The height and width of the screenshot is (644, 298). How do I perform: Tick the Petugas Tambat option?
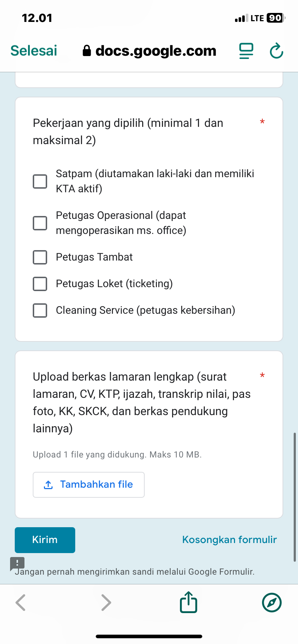tap(40, 257)
